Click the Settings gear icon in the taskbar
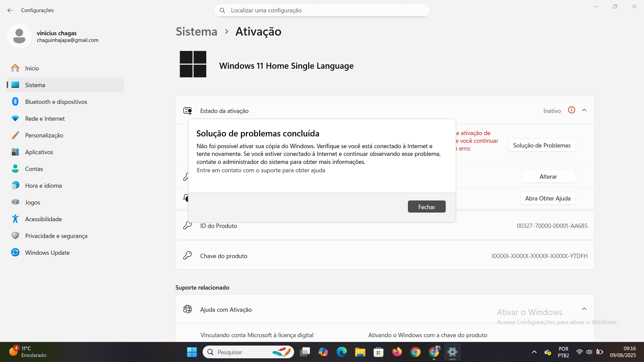This screenshot has height=362, width=644. click(x=452, y=352)
